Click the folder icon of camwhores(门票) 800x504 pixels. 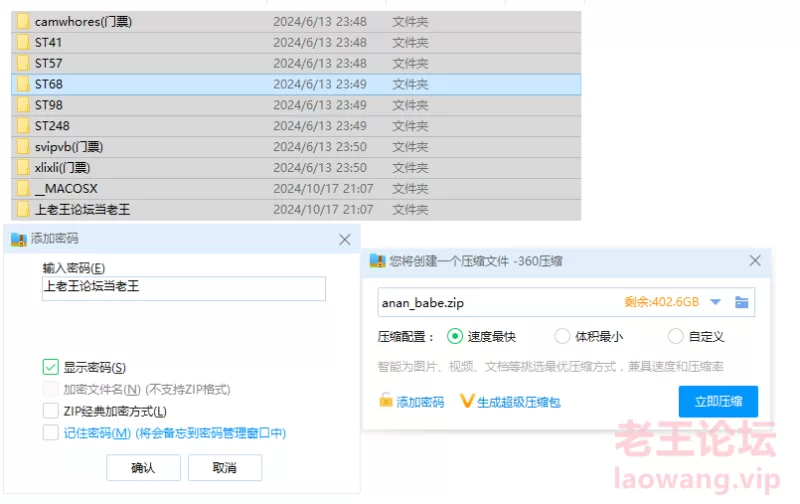23,21
